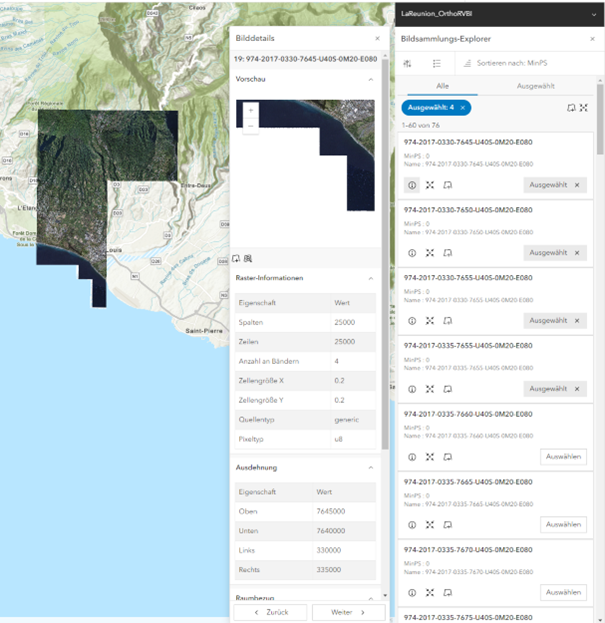The width and height of the screenshot is (605, 623).
Task: Show footprint of image 974-2017-0335-7655
Action: tap(448, 389)
